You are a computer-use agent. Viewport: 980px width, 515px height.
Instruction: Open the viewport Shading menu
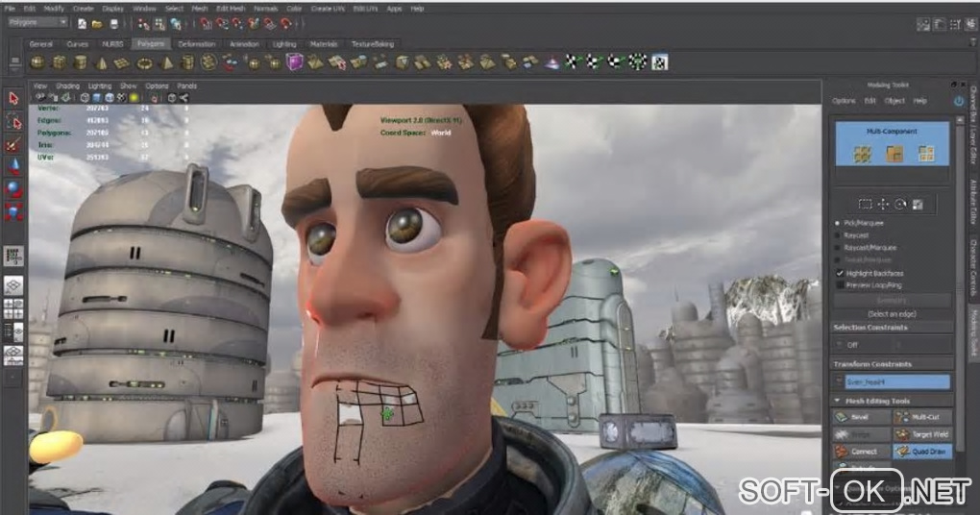[67, 86]
